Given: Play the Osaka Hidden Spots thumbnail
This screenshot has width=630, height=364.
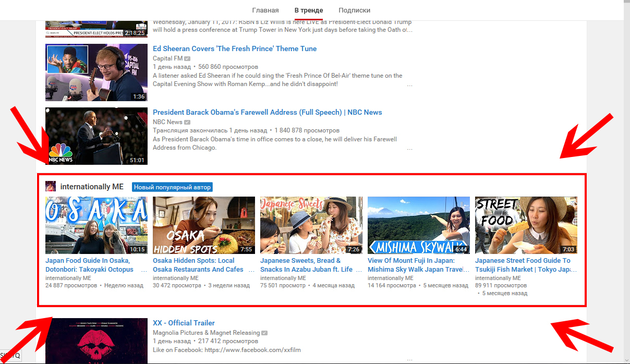Looking at the screenshot, I should coord(204,225).
